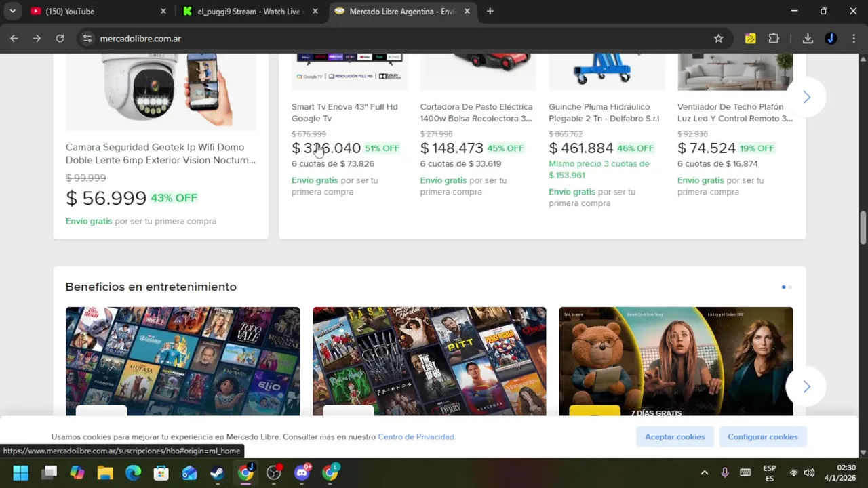Bookmark this page with the star icon
868x488 pixels.
[x=719, y=39]
